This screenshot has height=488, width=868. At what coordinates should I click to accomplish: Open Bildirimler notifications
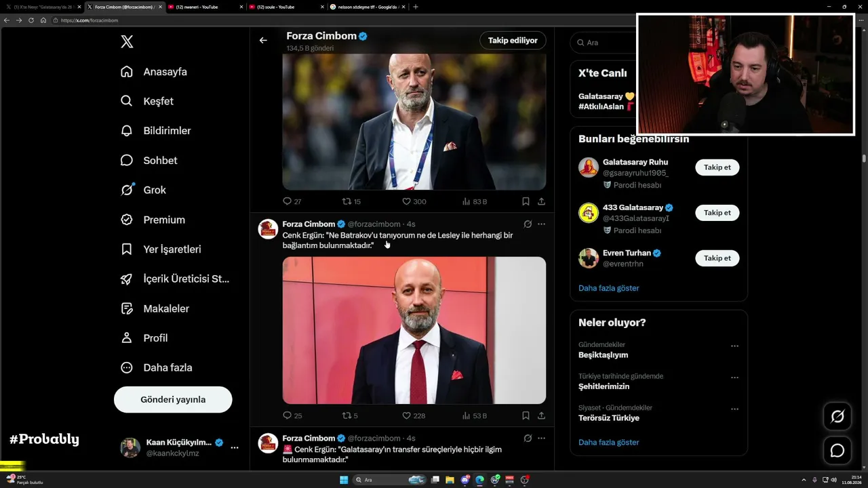(x=155, y=131)
